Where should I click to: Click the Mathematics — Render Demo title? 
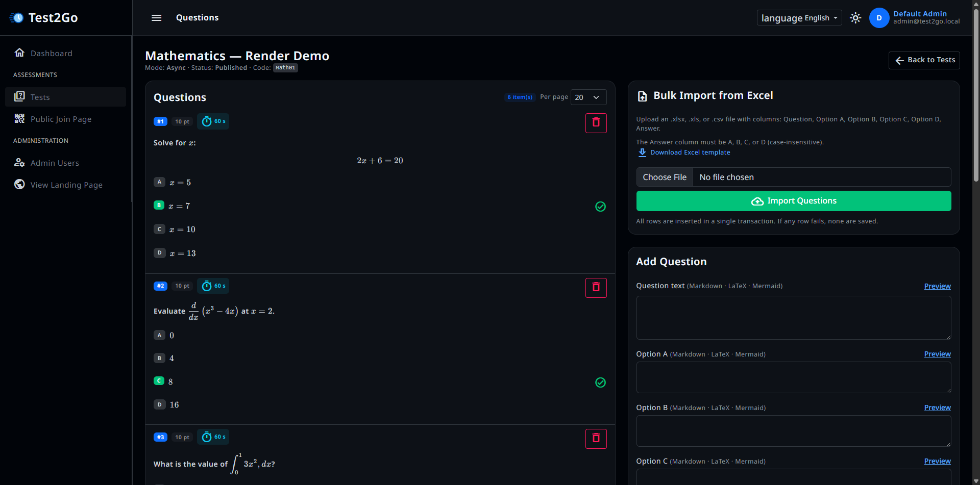pos(237,56)
